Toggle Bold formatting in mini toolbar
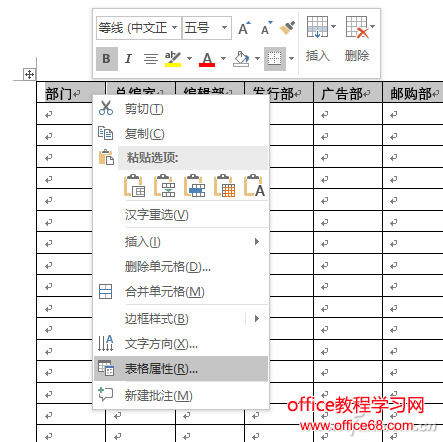This screenshot has height=442, width=443. click(107, 59)
